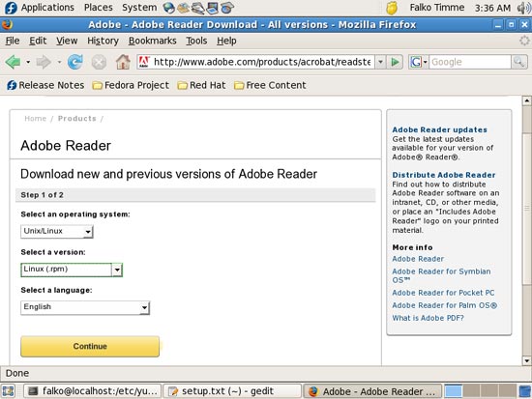
Task: Click the trash icon in bottom panel
Action: coord(525,391)
